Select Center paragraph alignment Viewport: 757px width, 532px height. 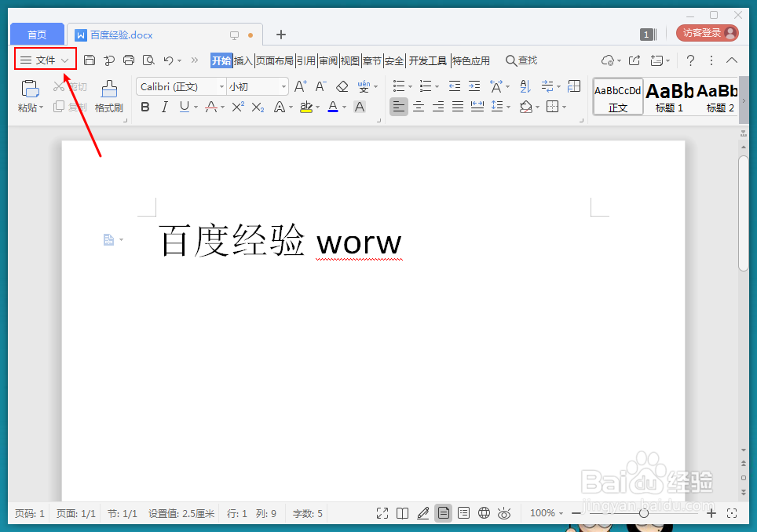click(419, 106)
